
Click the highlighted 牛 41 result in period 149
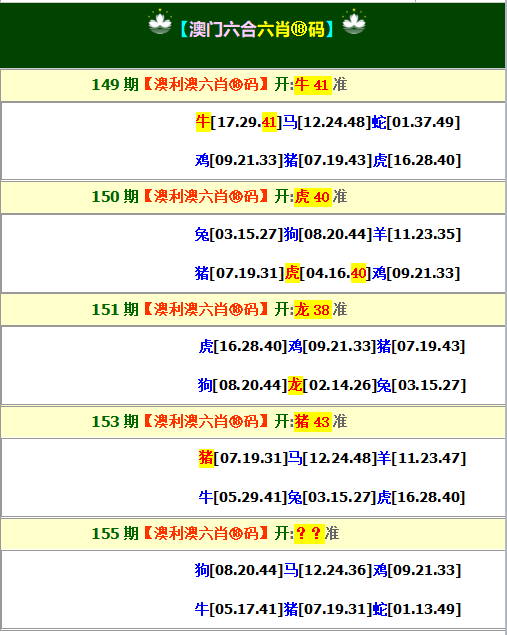tap(313, 85)
